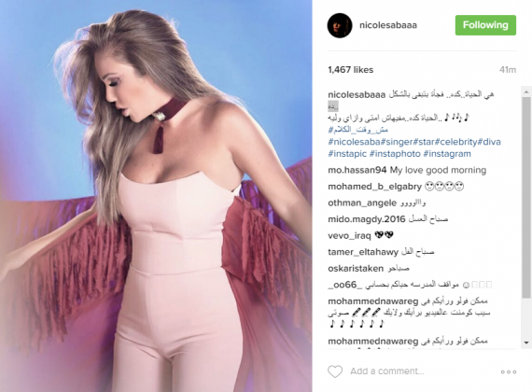Click the main post photo
This screenshot has width=532, height=392.
[156, 196]
